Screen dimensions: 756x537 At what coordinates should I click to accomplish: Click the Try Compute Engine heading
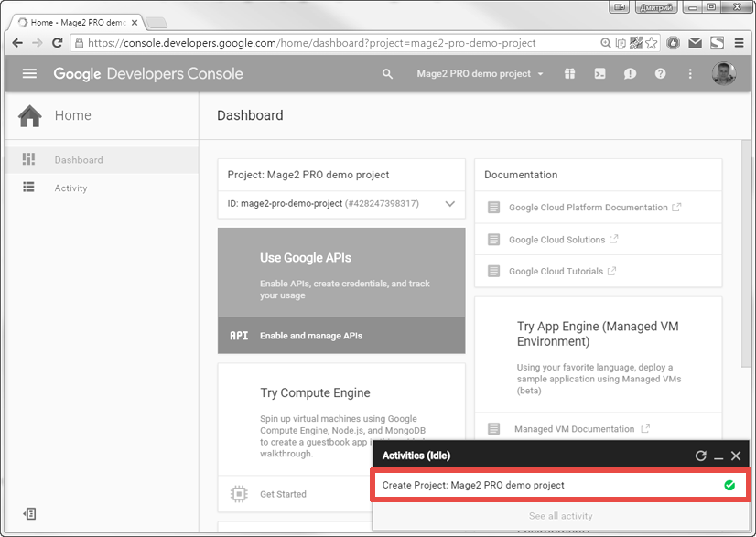316,392
